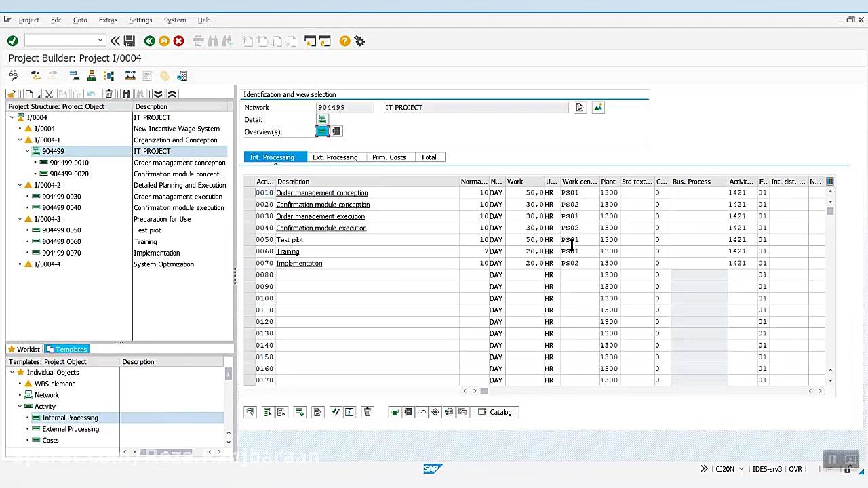Click the Delete trash icon in structure toolbar
The height and width of the screenshot is (488, 868).
pyautogui.click(x=108, y=94)
